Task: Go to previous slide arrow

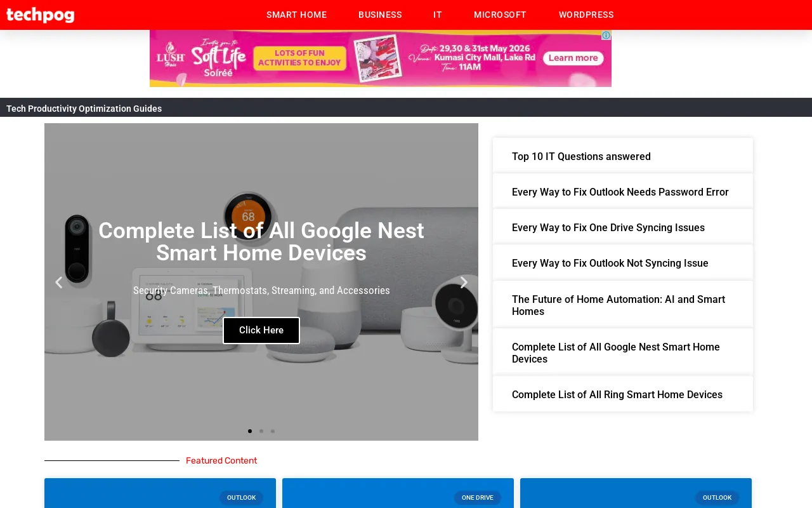Action: pos(58,283)
